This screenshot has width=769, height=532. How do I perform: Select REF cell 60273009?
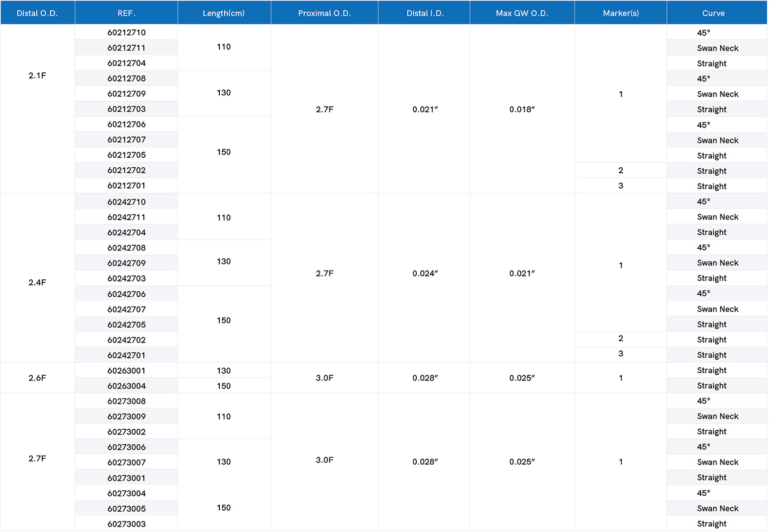point(127,417)
